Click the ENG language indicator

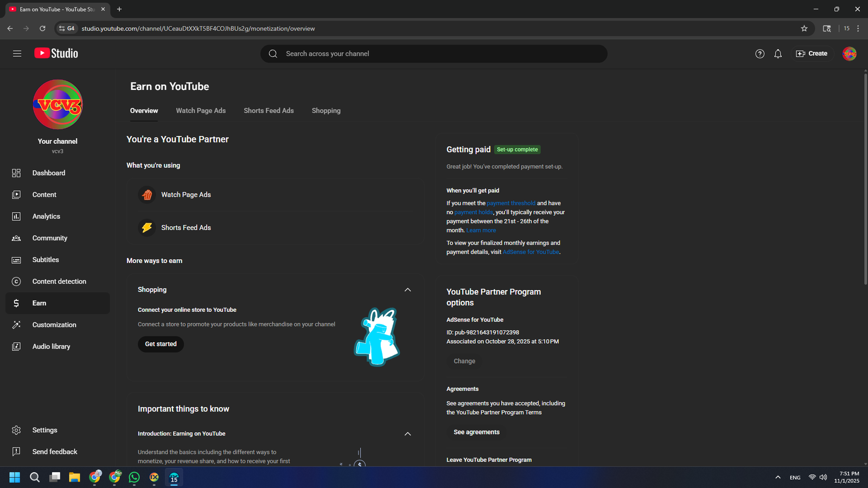click(795, 478)
